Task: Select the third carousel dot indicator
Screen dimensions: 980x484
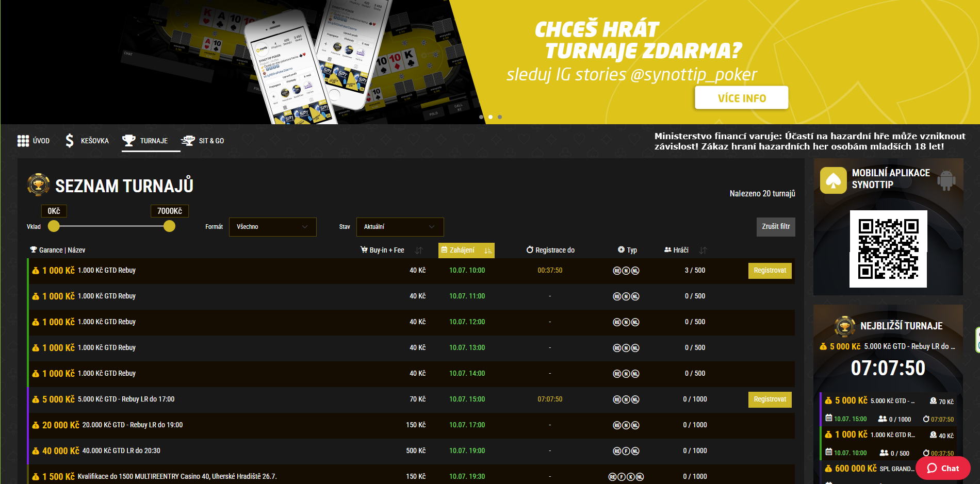Action: pos(500,117)
